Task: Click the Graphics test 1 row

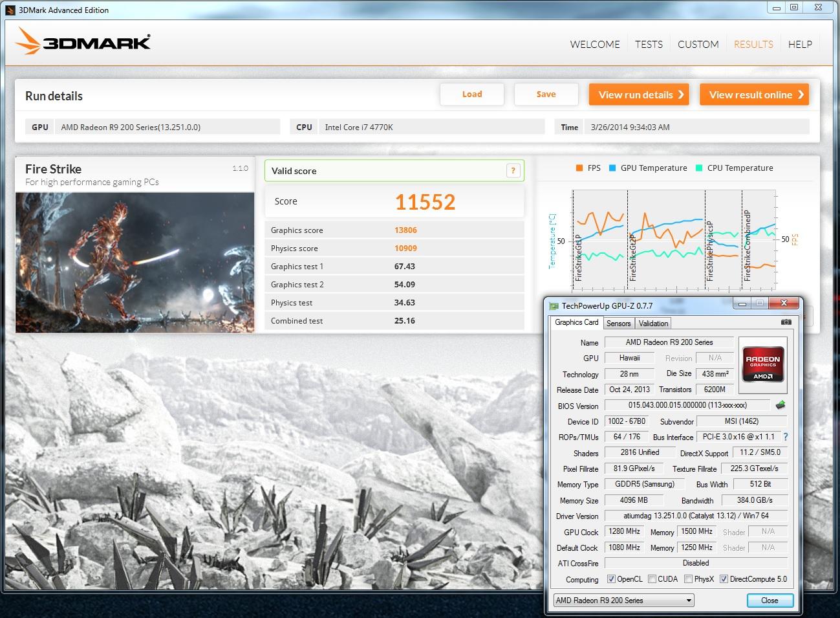Action: [x=394, y=267]
